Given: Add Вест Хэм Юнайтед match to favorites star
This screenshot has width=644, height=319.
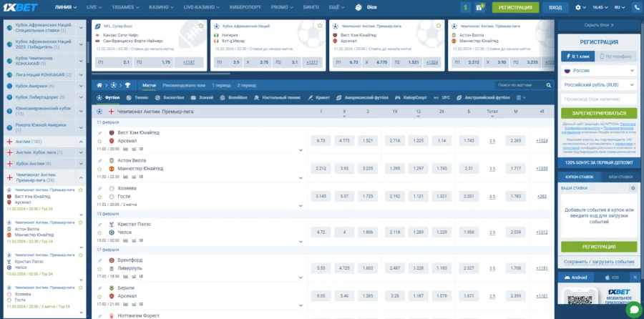Looking at the screenshot, I should (100, 141).
